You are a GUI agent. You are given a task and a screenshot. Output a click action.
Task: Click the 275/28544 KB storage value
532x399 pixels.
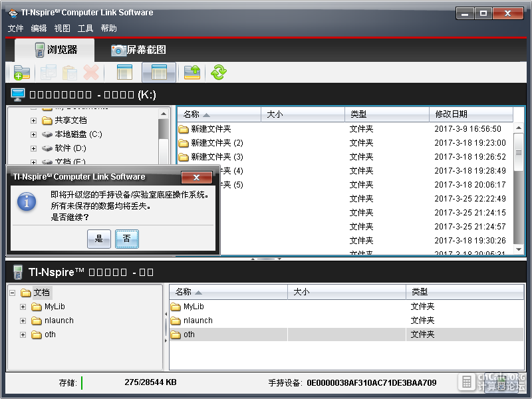tap(150, 382)
